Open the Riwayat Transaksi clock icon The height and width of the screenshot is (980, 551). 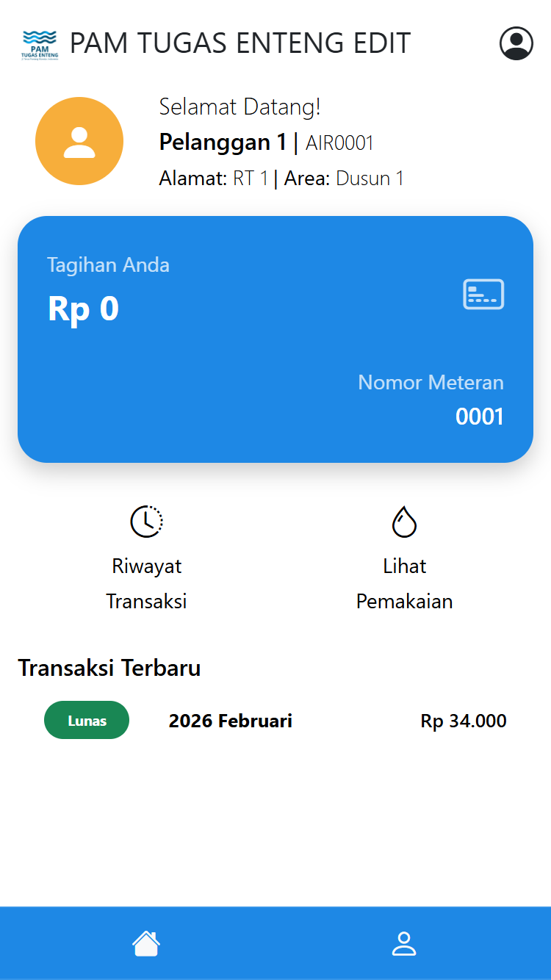coord(146,522)
